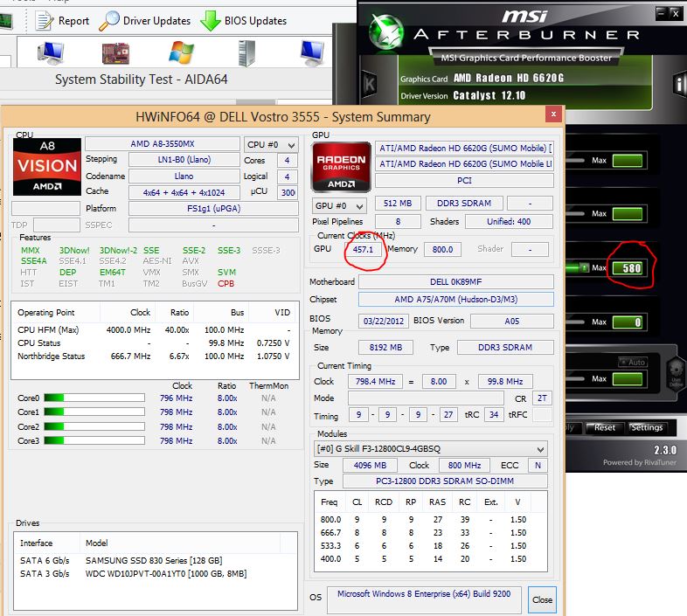Select the SAMSUNG SSD 830 Series drive row
This screenshot has width=687, height=616.
[x=155, y=561]
